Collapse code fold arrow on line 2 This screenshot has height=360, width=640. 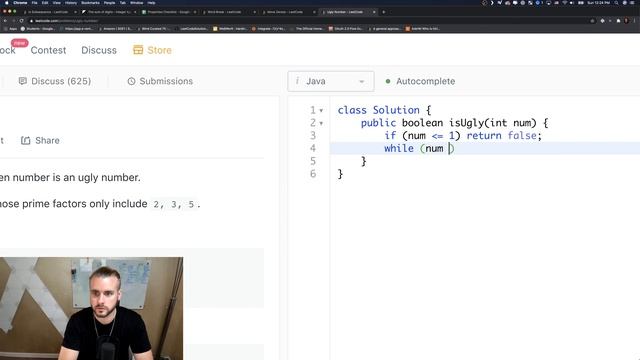coord(321,123)
